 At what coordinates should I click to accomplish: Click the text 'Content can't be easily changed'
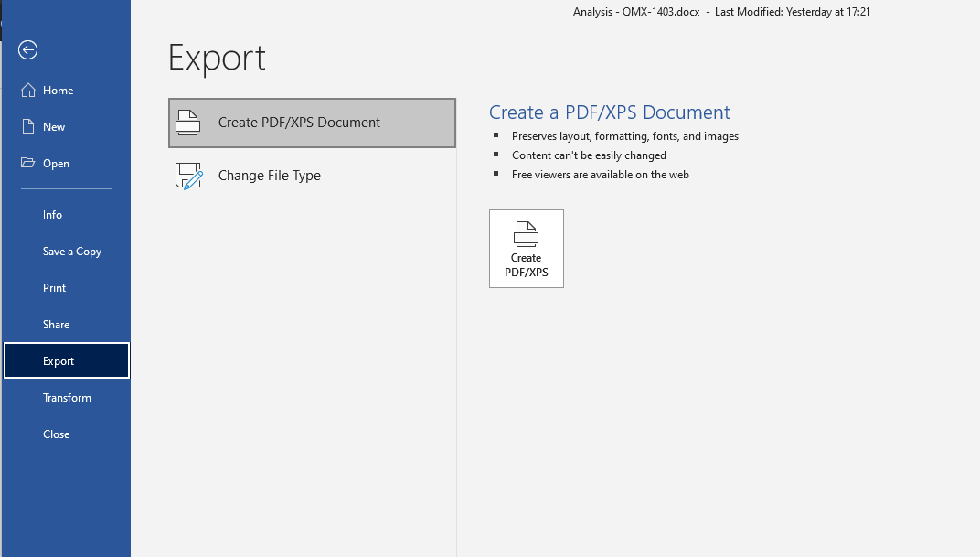pyautogui.click(x=589, y=155)
